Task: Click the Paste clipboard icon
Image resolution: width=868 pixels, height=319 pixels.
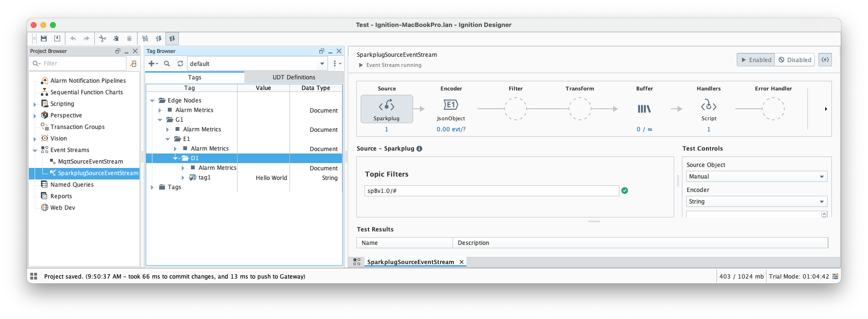Action: [129, 38]
